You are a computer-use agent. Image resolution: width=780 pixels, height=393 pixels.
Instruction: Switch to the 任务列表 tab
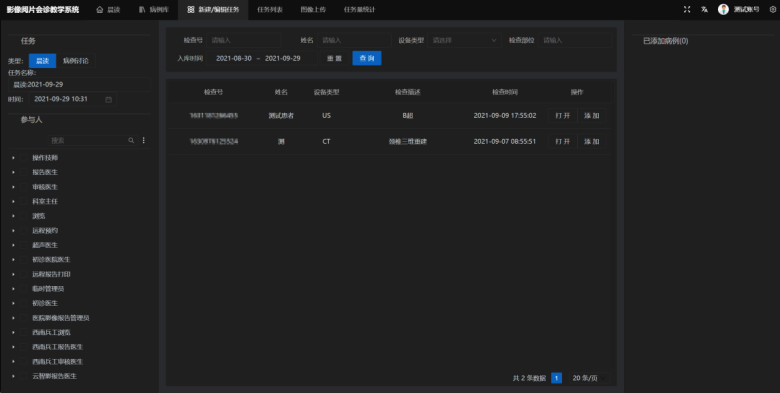click(270, 9)
